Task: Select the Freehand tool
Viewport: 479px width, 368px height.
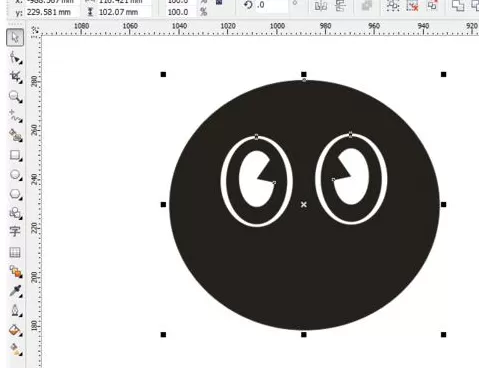Action: pos(15,116)
